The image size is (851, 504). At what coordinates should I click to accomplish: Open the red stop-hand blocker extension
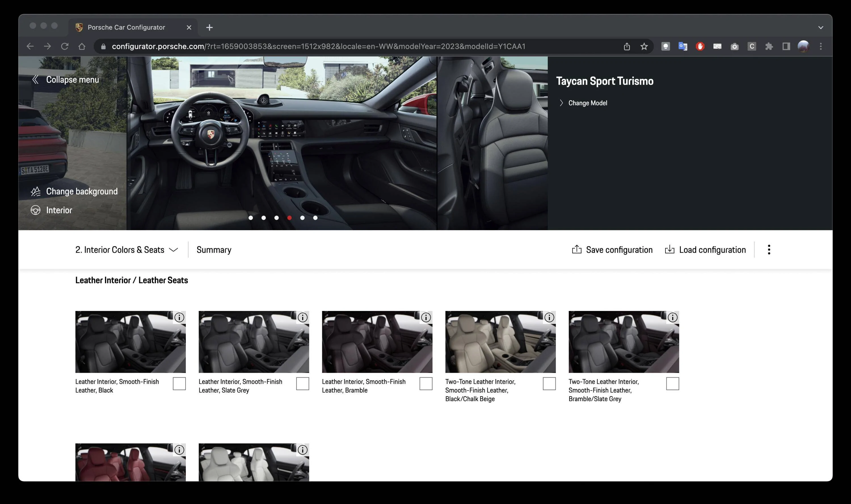(x=700, y=46)
